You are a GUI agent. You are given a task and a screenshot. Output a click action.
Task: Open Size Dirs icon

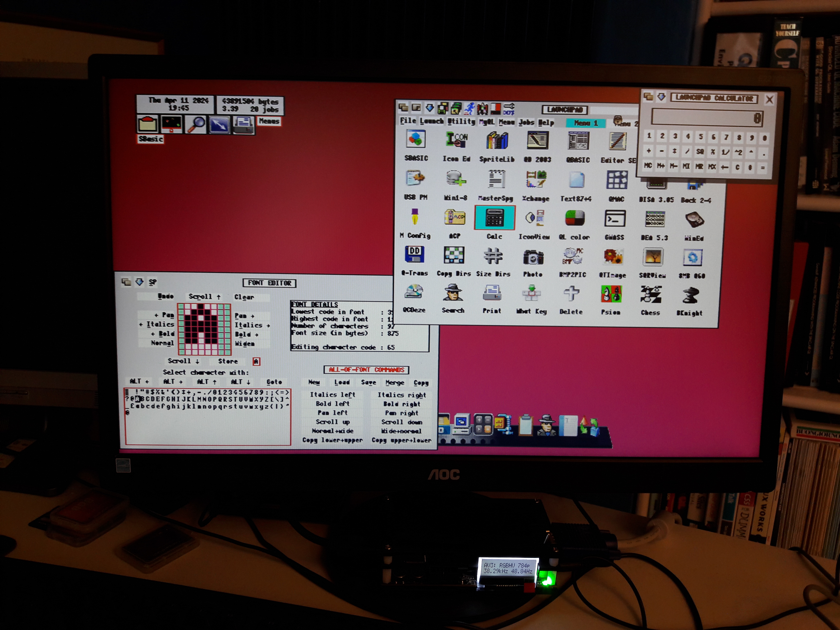pyautogui.click(x=493, y=256)
